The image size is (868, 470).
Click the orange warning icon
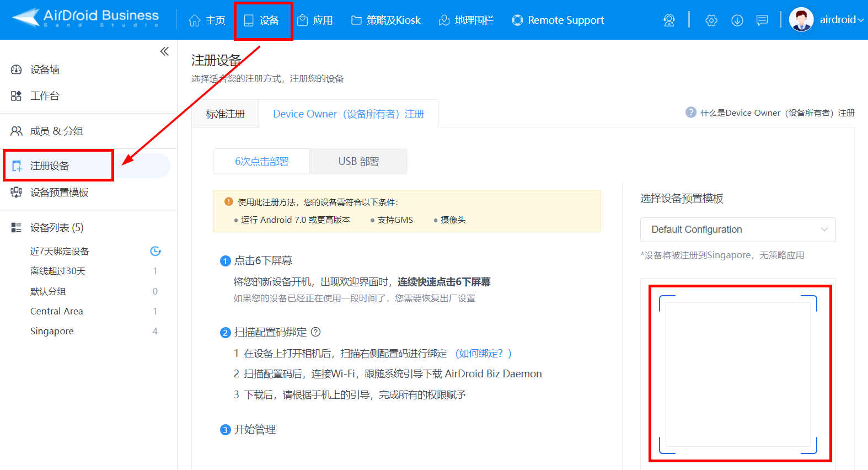(229, 202)
